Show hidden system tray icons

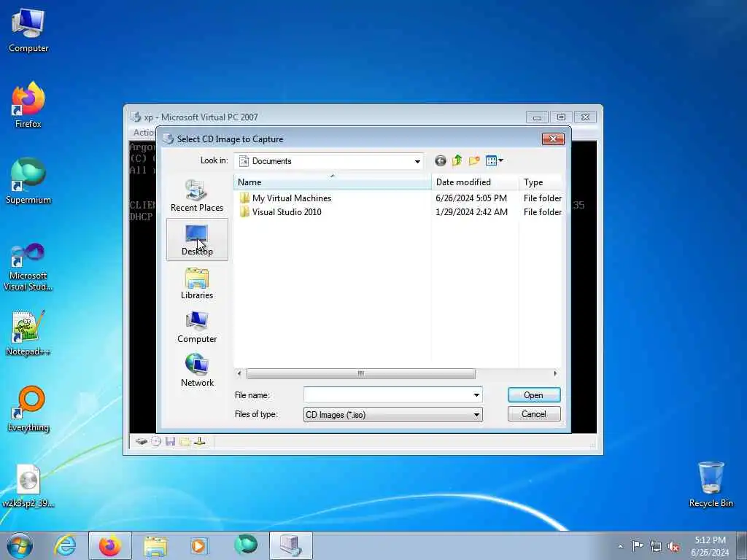click(620, 546)
